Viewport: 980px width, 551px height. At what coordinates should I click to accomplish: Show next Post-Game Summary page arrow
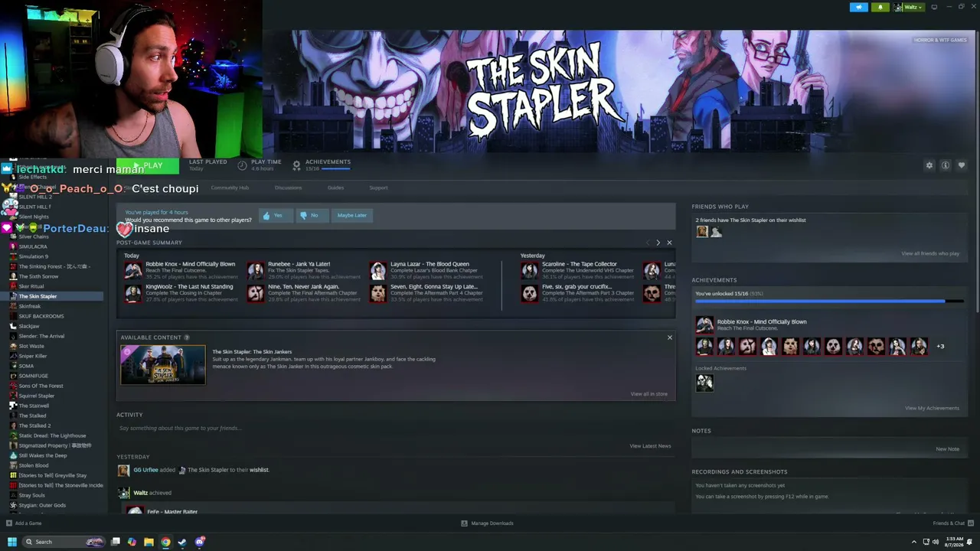[658, 243]
